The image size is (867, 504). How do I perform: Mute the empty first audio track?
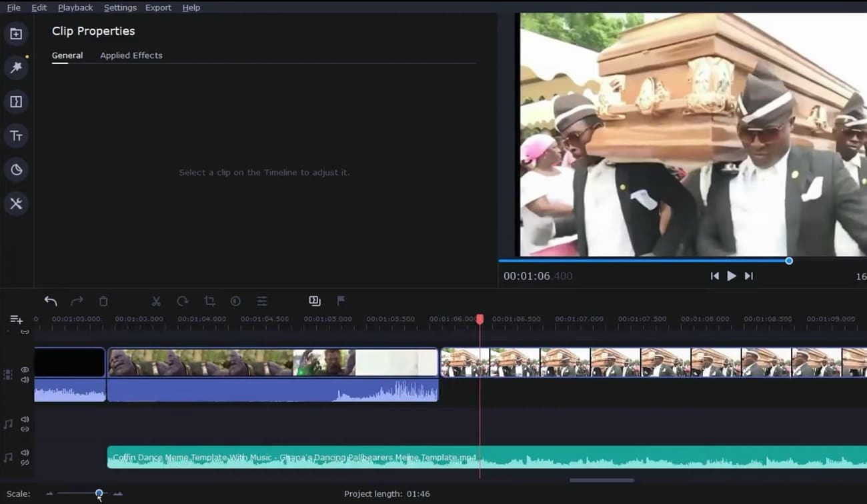click(25, 419)
